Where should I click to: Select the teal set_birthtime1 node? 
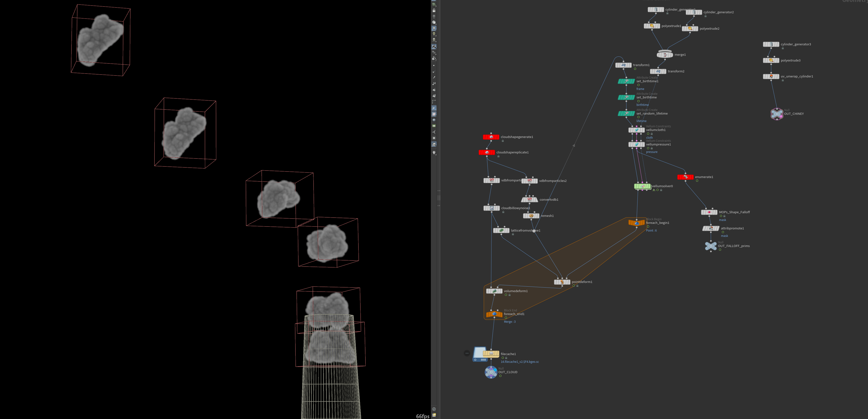point(626,81)
